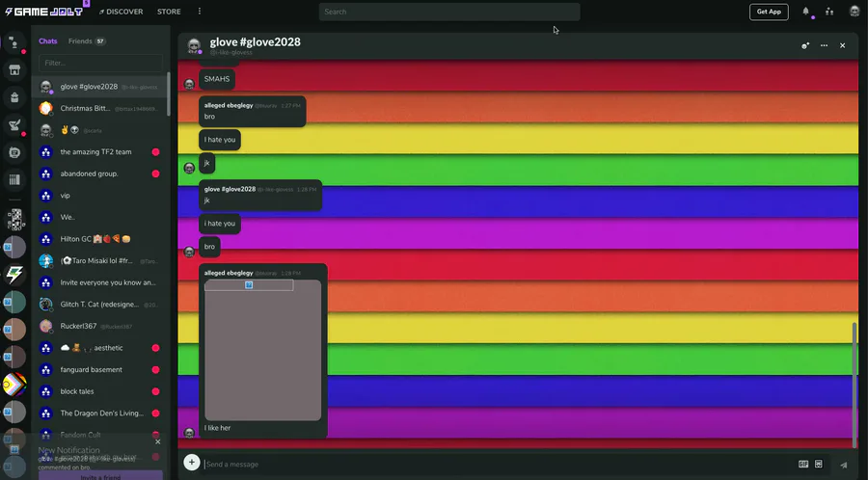Viewport: 868px width, 480px height.
Task: Select the glove #glove2028 chat
Action: (99, 87)
